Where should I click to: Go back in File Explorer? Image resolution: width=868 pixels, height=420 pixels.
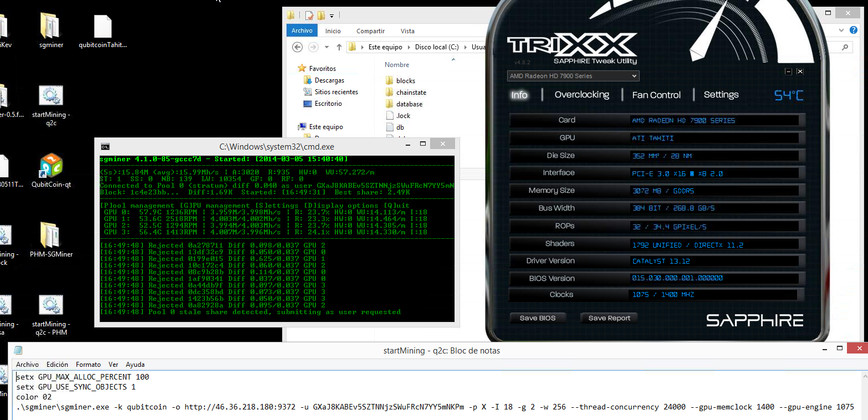coord(298,47)
